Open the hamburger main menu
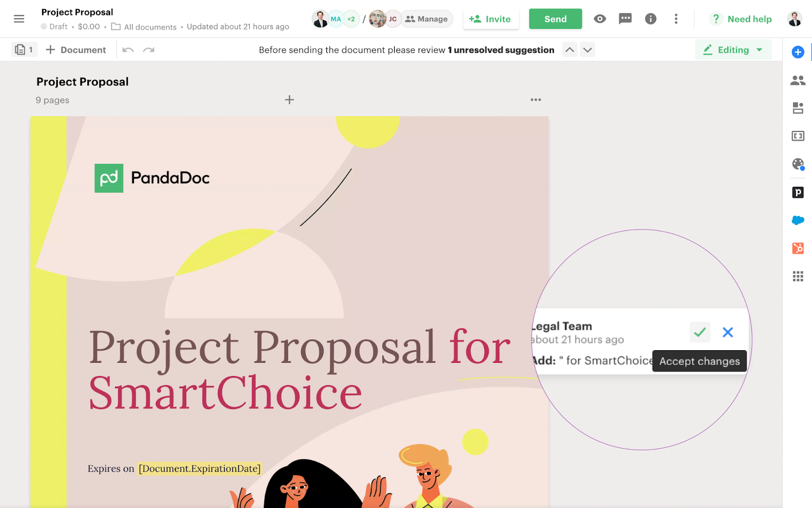This screenshot has width=812, height=508. coord(19,19)
